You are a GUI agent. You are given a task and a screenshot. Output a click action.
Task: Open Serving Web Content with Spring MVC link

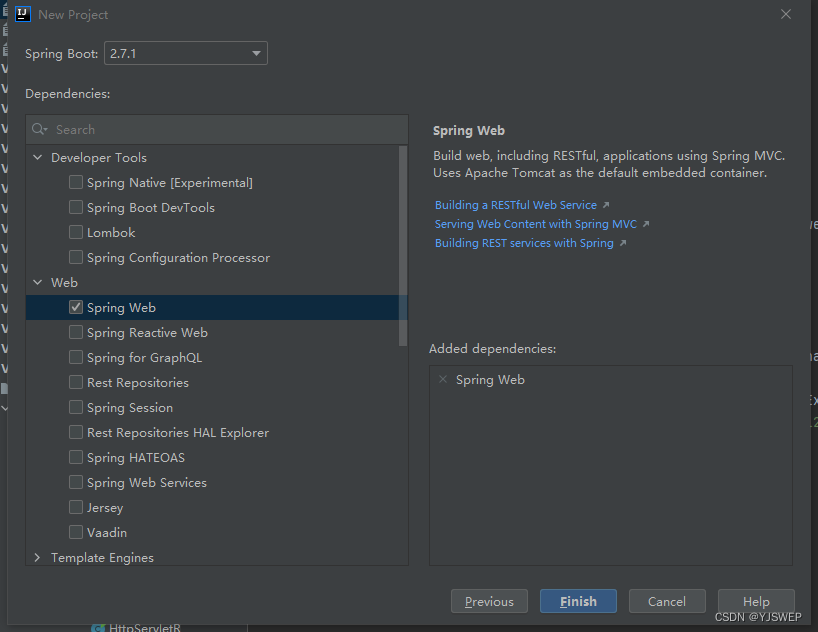(536, 224)
